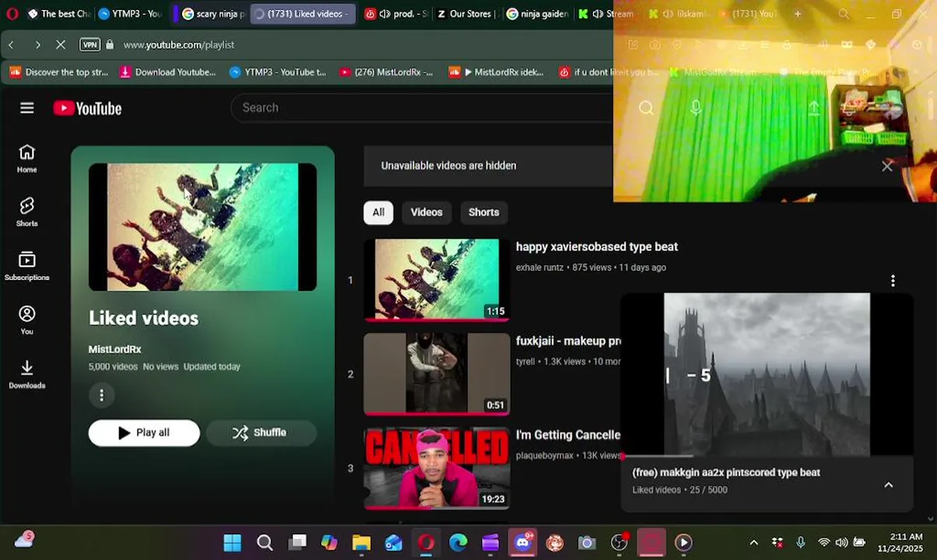The width and height of the screenshot is (937, 560).
Task: Show hidden system tray icons
Action: (753, 542)
